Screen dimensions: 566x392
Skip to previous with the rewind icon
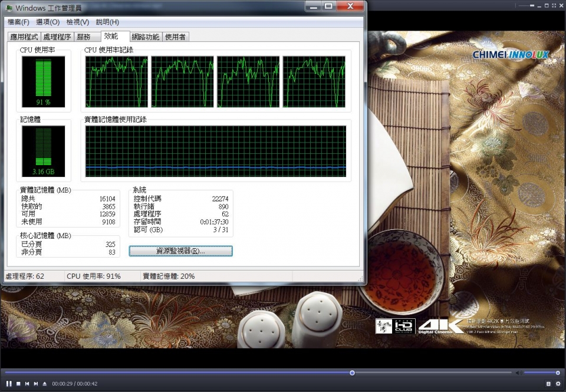pyautogui.click(x=27, y=384)
